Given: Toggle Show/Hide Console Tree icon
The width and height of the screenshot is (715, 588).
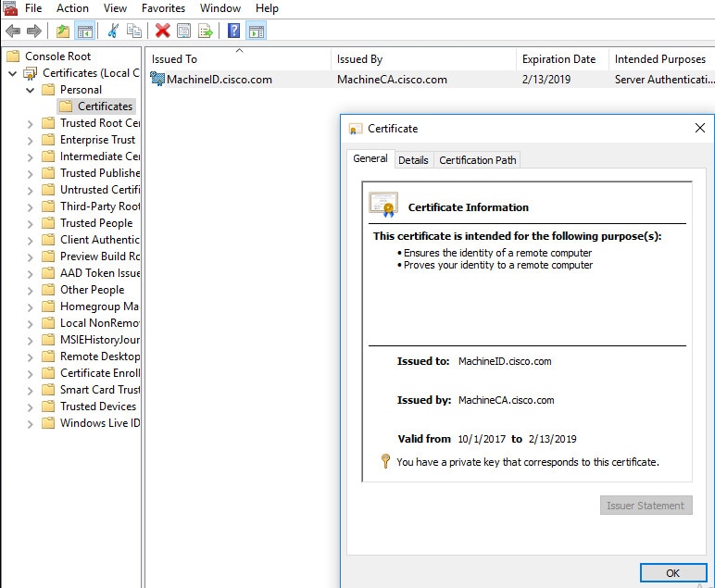Looking at the screenshot, I should 85,31.
